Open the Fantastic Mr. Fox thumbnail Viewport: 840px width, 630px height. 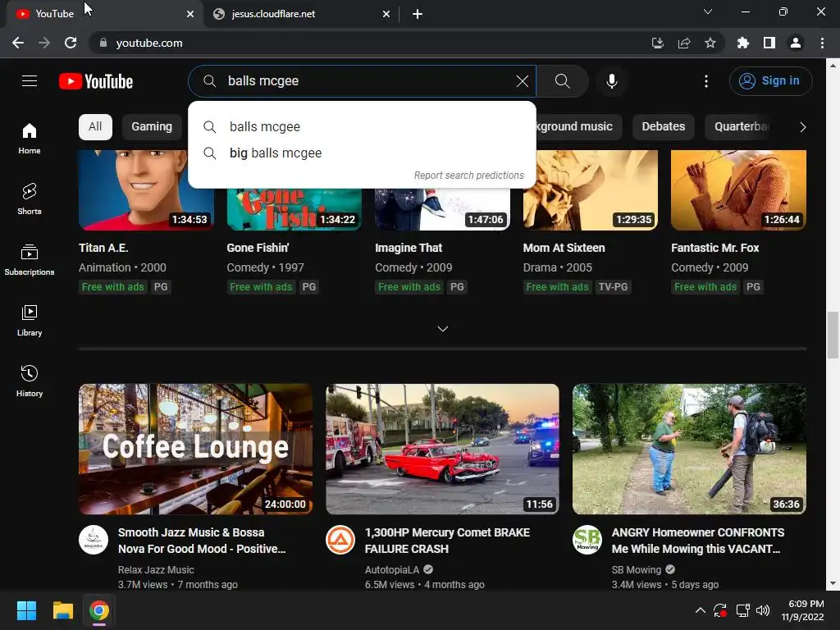click(738, 190)
